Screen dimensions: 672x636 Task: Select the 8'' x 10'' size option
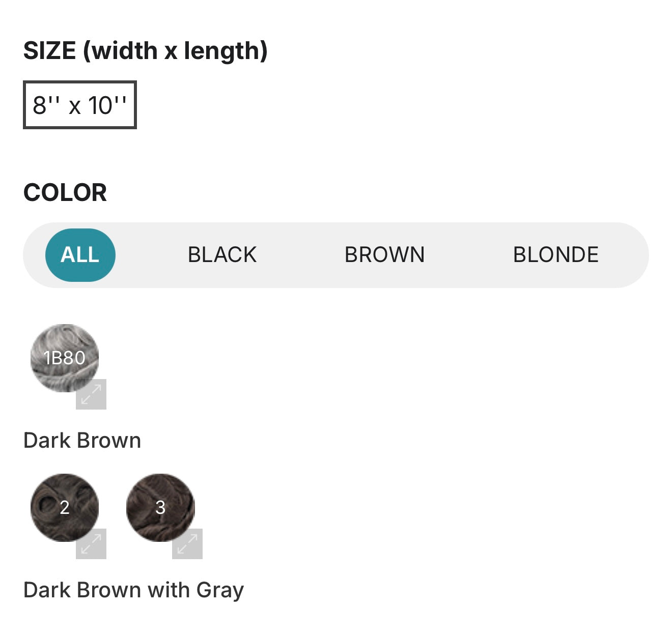[79, 105]
